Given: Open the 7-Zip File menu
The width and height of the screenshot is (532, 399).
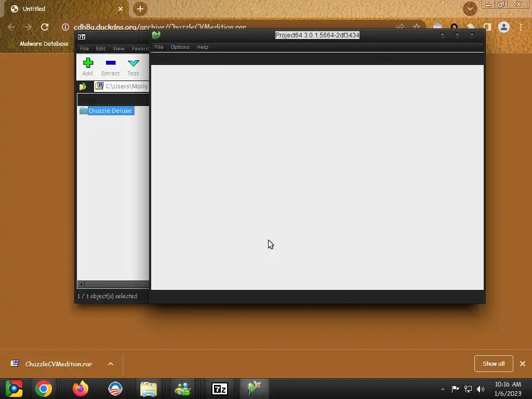Looking at the screenshot, I should [84, 48].
